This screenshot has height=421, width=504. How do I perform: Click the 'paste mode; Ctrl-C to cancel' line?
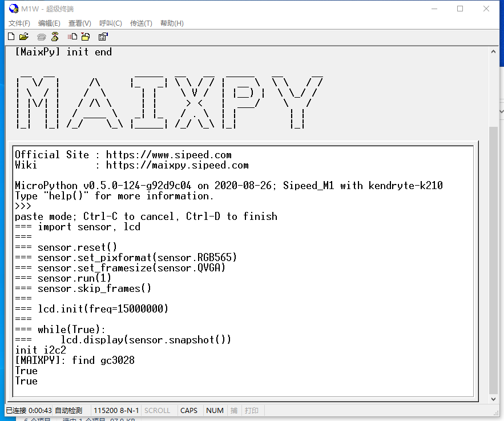click(x=146, y=216)
